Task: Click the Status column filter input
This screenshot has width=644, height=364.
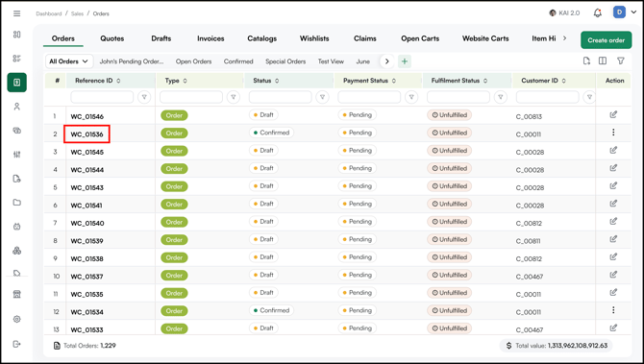Action: tap(280, 97)
